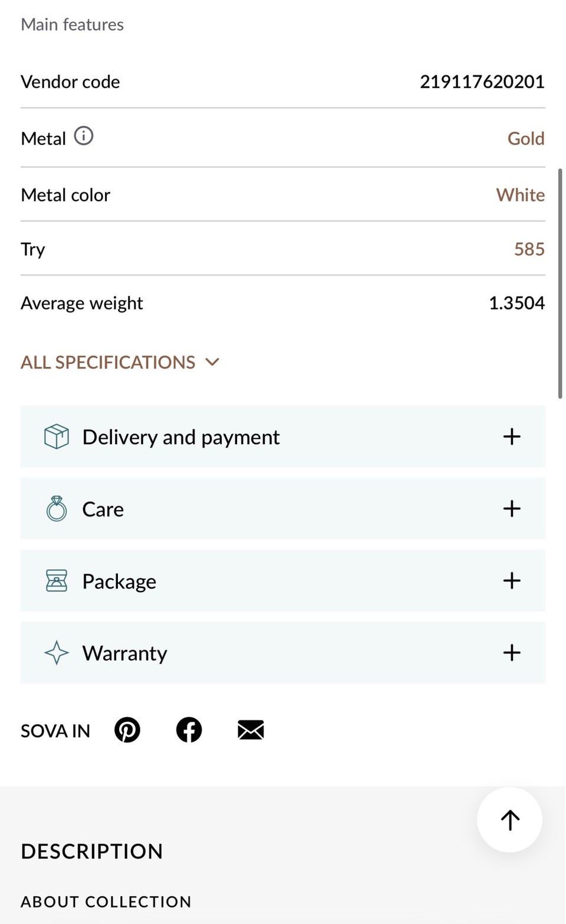Share via email envelope icon

(x=251, y=730)
